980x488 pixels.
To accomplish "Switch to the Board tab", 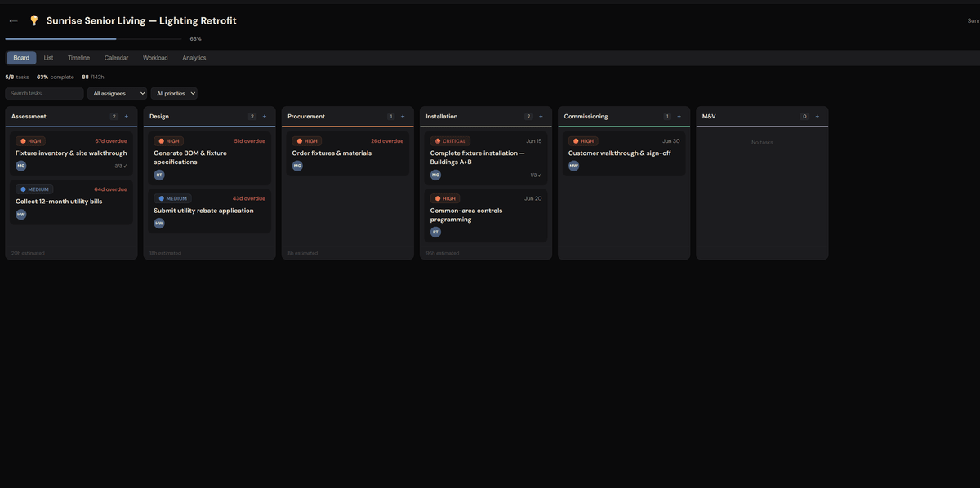I will (21, 58).
